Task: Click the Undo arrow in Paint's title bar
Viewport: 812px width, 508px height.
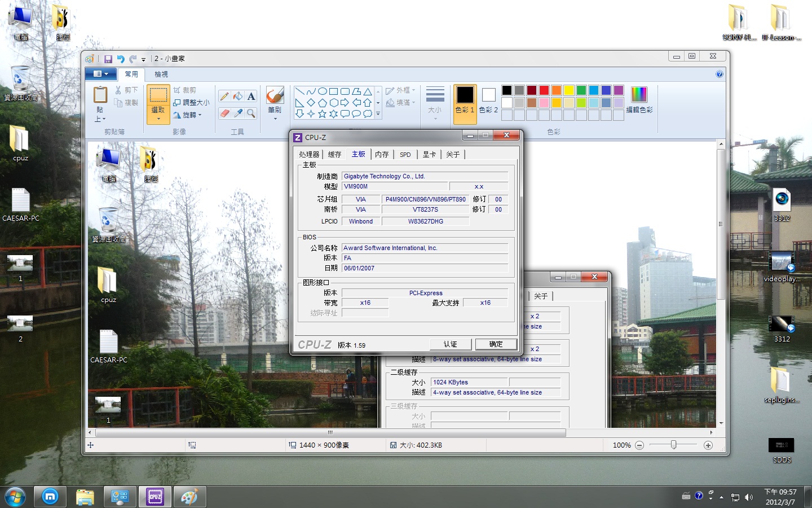Action: click(120, 59)
